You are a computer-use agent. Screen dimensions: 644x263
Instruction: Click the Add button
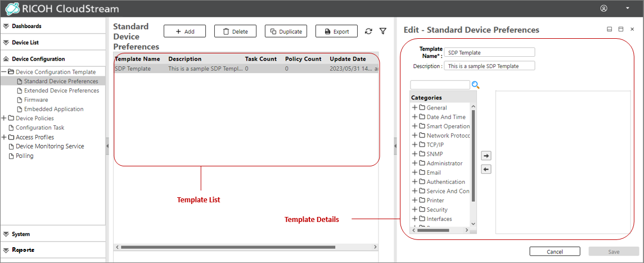tap(184, 31)
